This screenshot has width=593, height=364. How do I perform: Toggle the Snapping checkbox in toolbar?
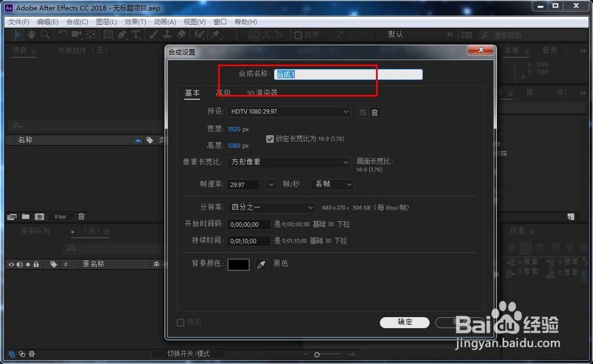coord(298,35)
